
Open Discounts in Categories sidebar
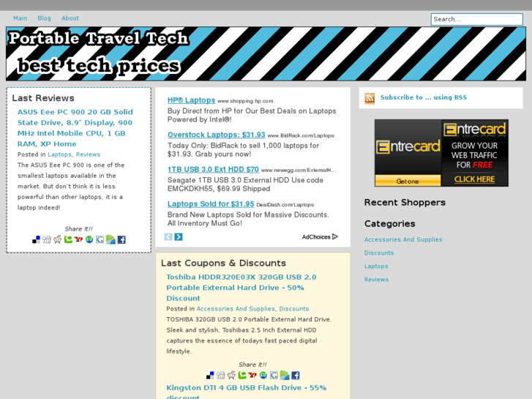click(379, 253)
